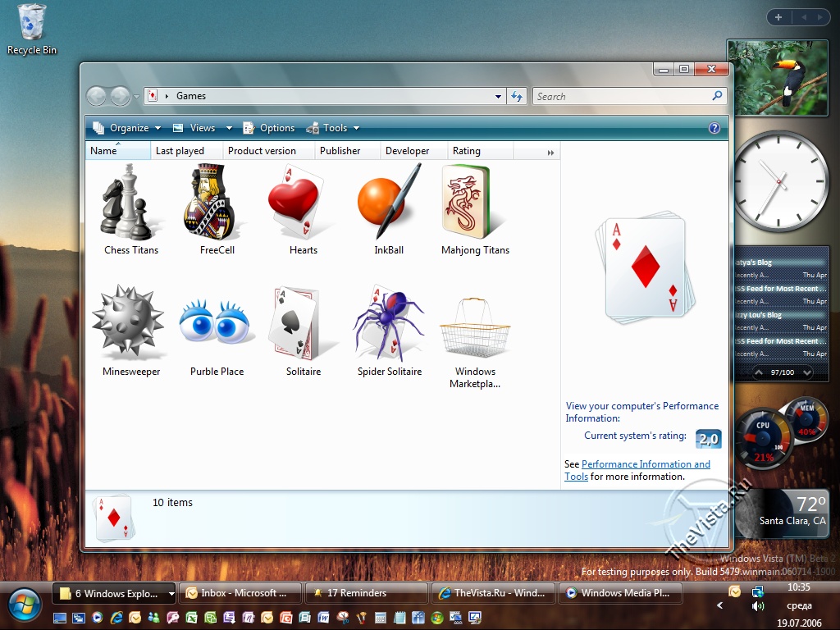Image resolution: width=840 pixels, height=630 pixels.
Task: Sort by the Last played column
Action: point(180,151)
